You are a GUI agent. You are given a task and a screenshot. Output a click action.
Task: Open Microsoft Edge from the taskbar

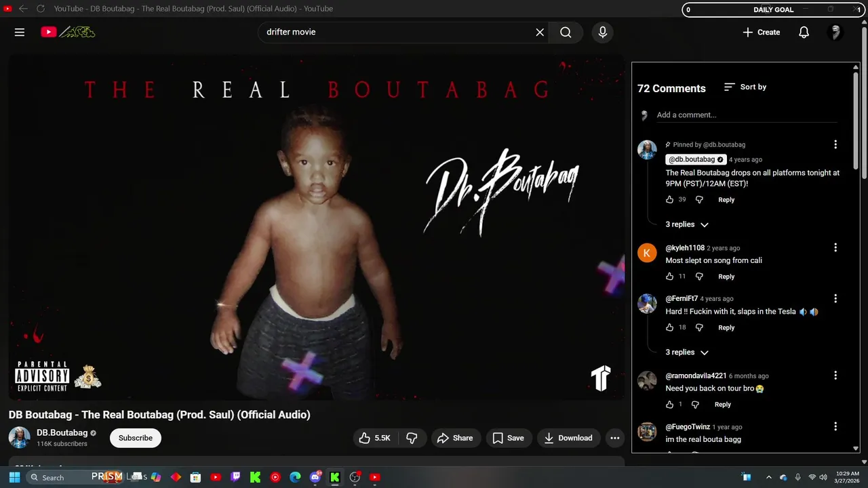coord(295,477)
